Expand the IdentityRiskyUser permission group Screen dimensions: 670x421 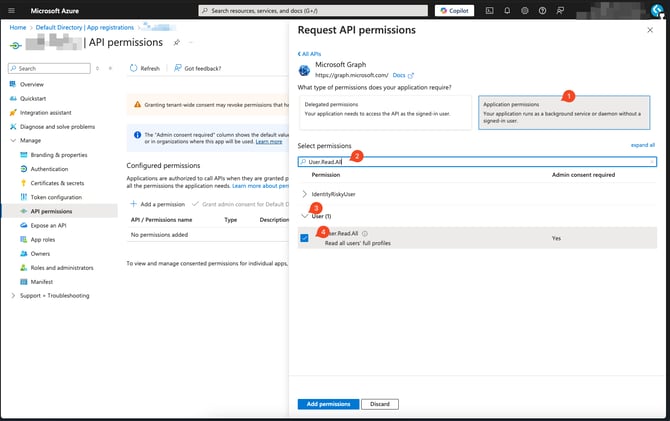tap(305, 193)
